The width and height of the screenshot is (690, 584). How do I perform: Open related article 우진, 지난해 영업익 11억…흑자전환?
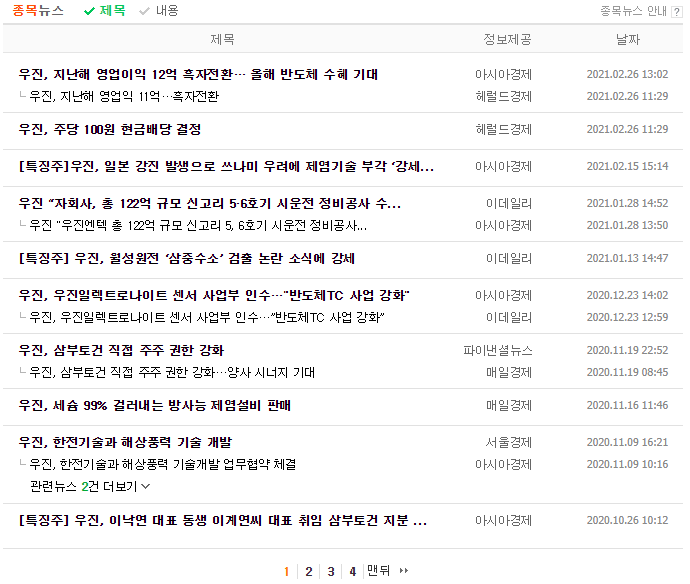tap(124, 96)
